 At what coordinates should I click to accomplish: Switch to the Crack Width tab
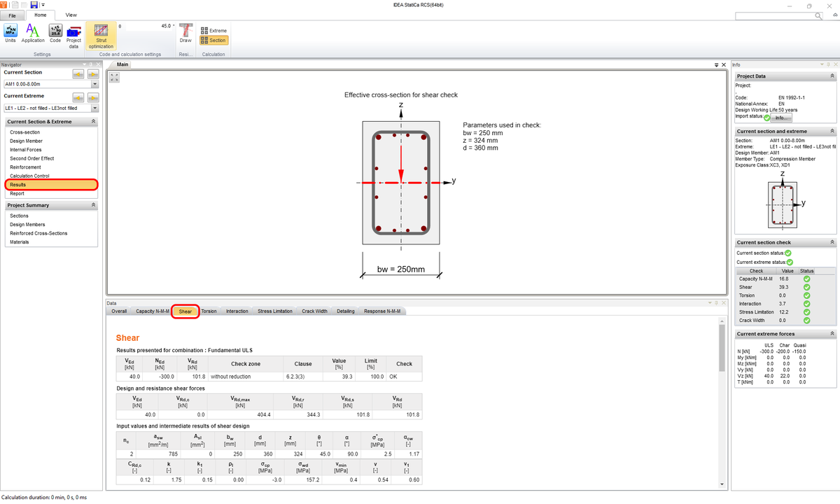point(314,311)
